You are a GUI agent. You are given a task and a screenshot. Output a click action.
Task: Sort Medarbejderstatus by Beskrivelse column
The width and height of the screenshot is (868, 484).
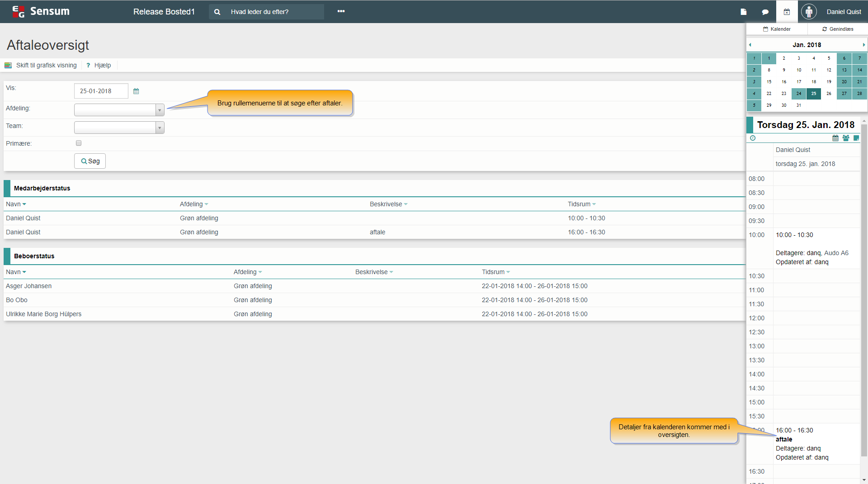tap(389, 204)
